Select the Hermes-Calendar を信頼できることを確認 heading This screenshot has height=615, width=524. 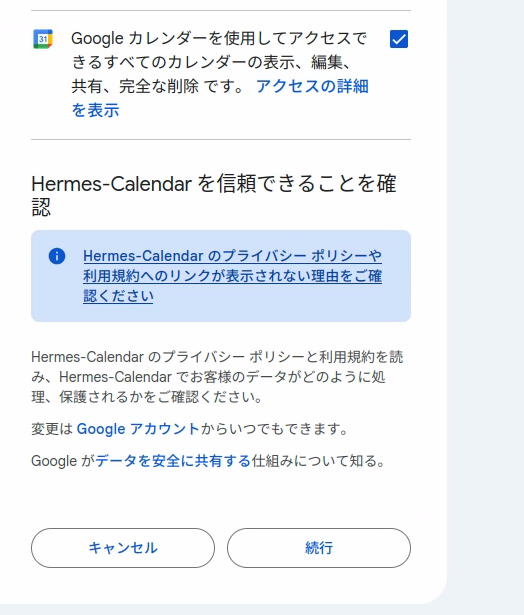coord(214,195)
